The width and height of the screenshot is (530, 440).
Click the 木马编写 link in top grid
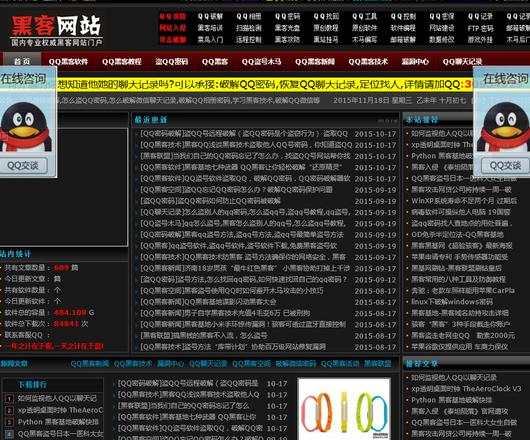[x=364, y=40]
